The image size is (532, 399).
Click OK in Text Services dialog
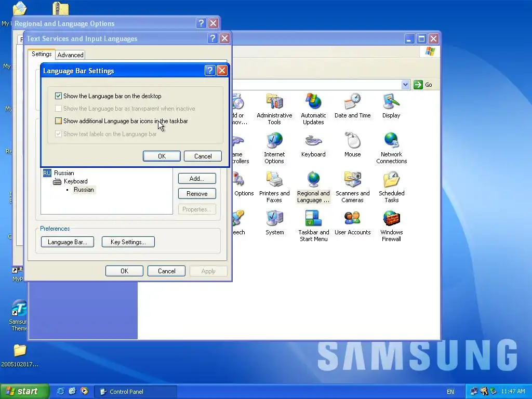(124, 271)
